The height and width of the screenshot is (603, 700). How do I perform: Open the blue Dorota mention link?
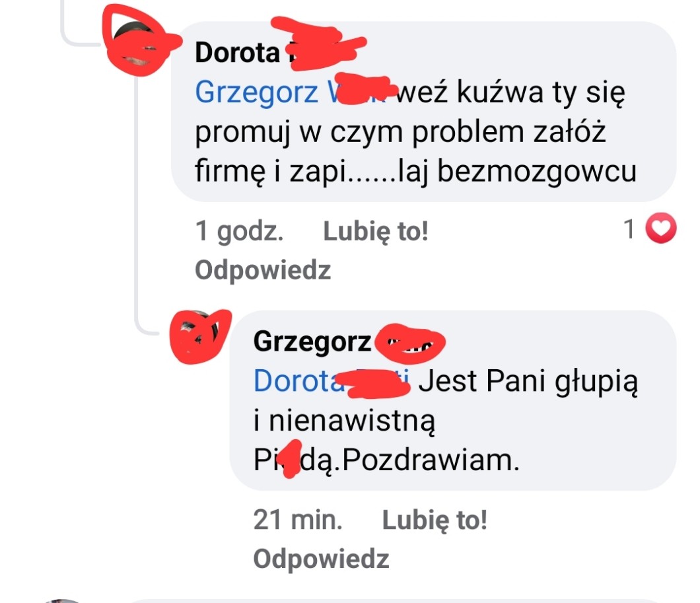pyautogui.click(x=332, y=381)
